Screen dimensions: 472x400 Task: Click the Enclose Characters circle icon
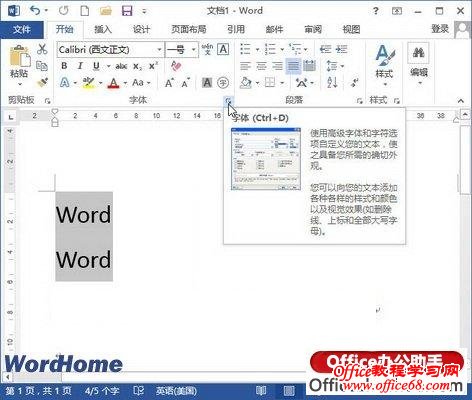pos(223,83)
